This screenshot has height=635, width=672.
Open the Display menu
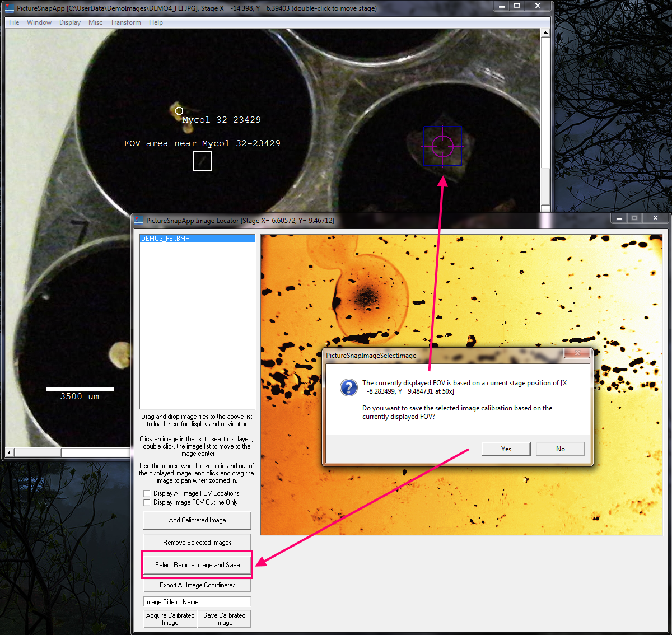[70, 22]
